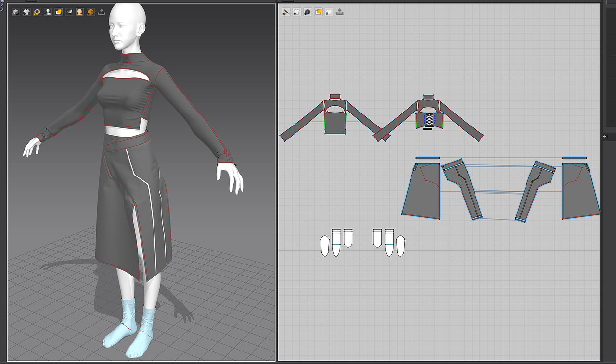The height and width of the screenshot is (364, 616).
Task: Lock patterns with the shirt padlock icon
Action: (x=329, y=12)
